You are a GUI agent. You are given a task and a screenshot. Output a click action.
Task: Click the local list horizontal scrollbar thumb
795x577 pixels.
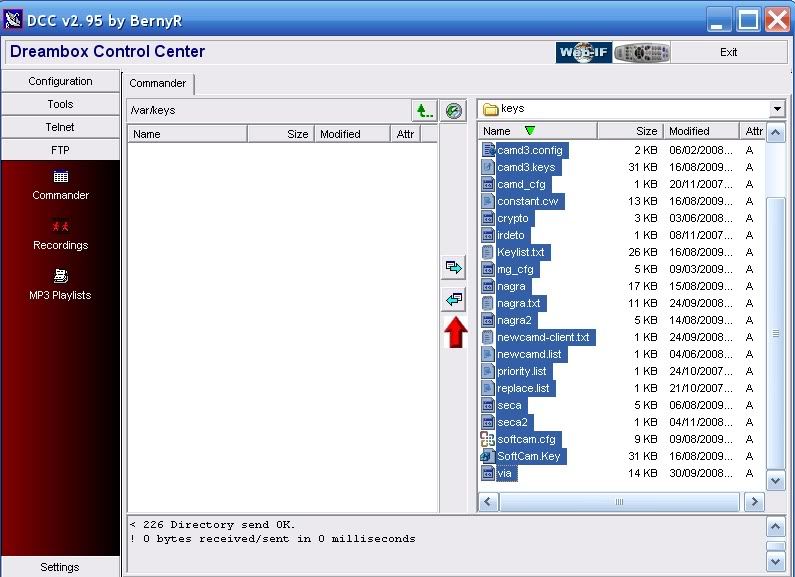pyautogui.click(x=619, y=502)
